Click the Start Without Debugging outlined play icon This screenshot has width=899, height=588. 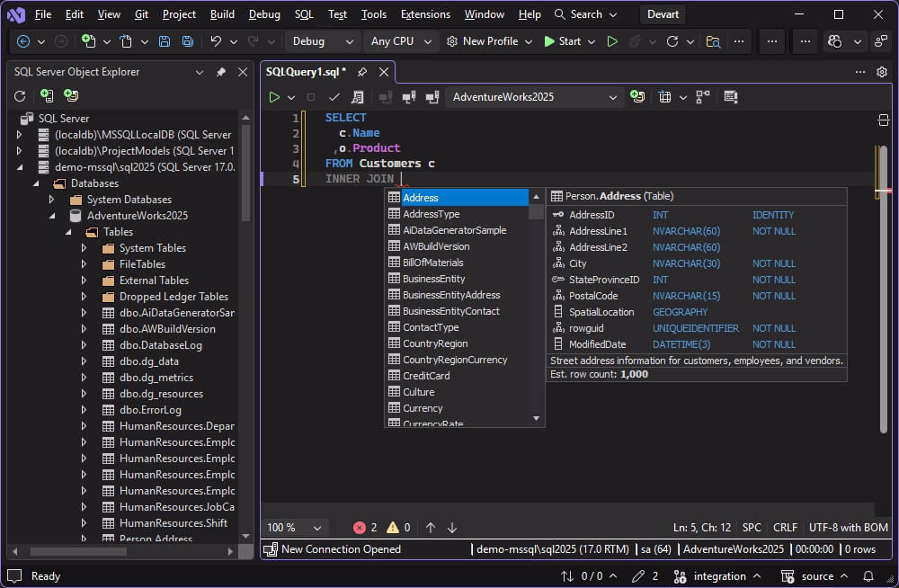[612, 41]
